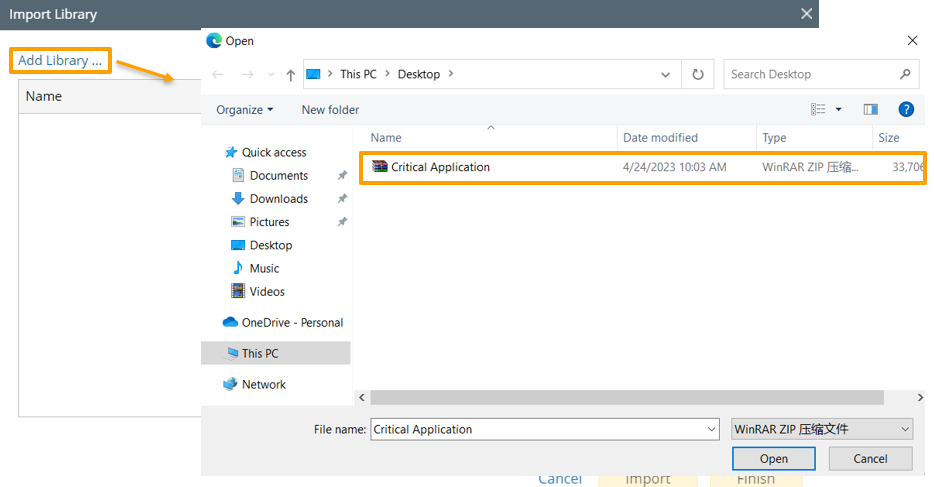Sort files by Date modified column
This screenshot has height=487, width=934.
point(660,138)
